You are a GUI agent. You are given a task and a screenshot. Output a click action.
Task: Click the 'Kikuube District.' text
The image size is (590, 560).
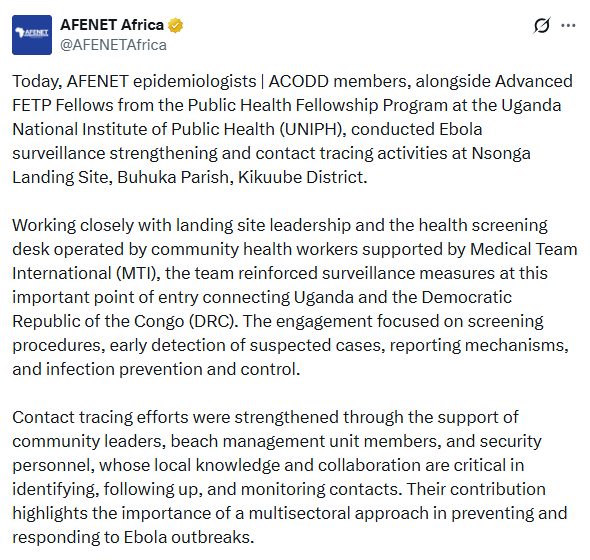click(x=303, y=177)
